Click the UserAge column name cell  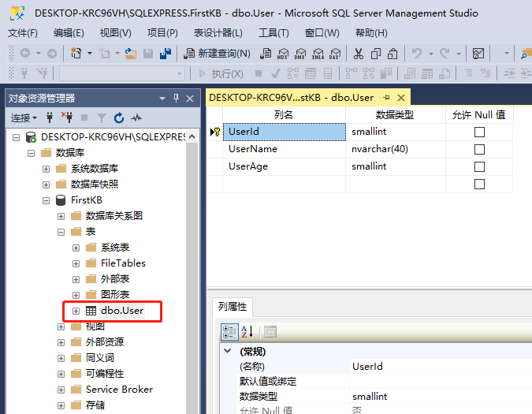[284, 166]
